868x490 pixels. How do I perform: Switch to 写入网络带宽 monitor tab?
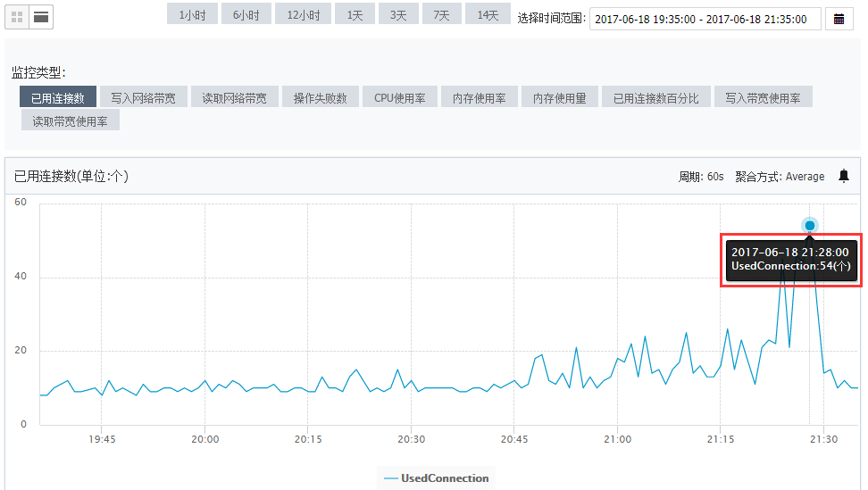coord(143,96)
